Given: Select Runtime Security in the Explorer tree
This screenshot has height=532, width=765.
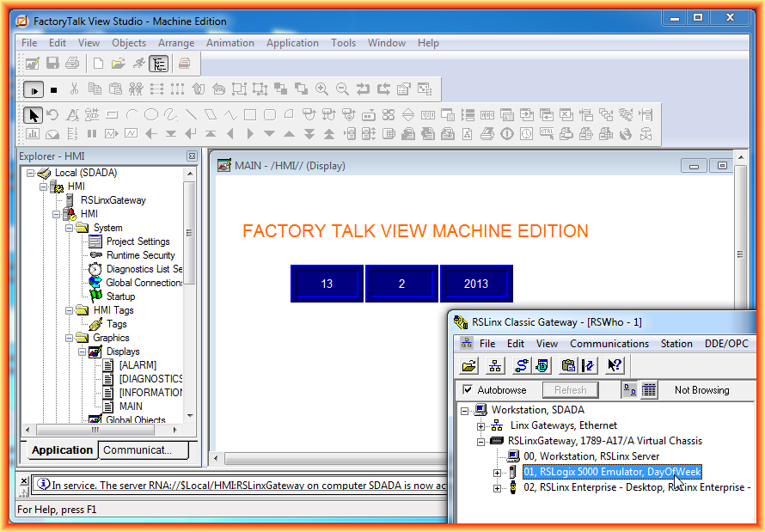Looking at the screenshot, I should pyautogui.click(x=140, y=255).
